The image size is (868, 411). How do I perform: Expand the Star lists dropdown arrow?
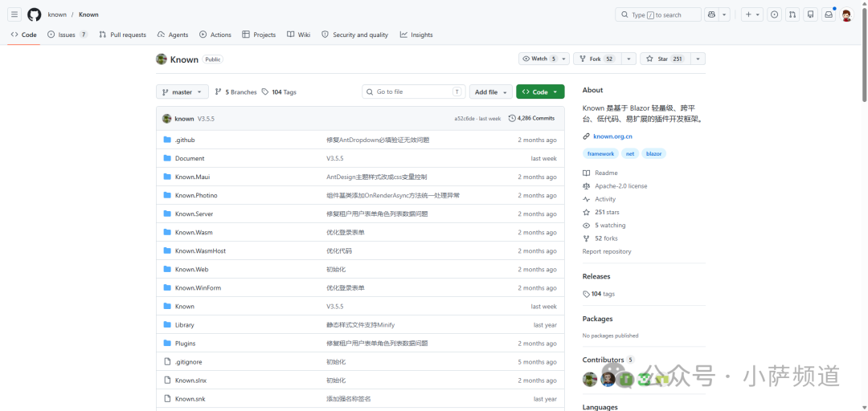click(698, 59)
